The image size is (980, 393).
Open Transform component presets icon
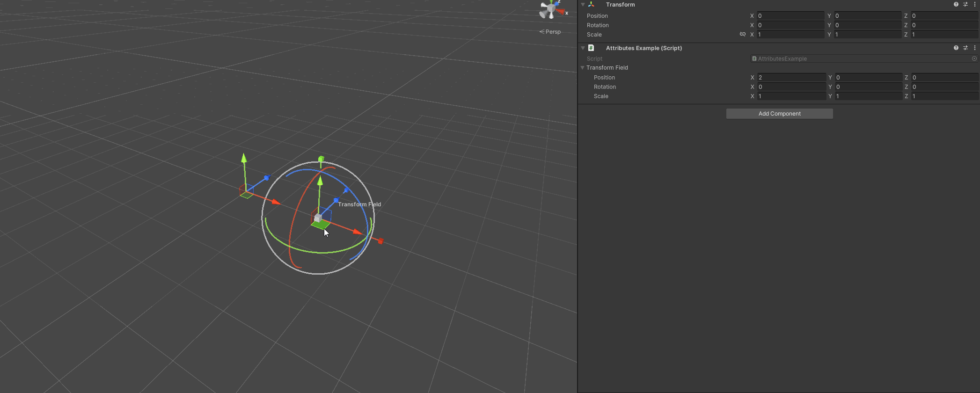click(x=965, y=4)
